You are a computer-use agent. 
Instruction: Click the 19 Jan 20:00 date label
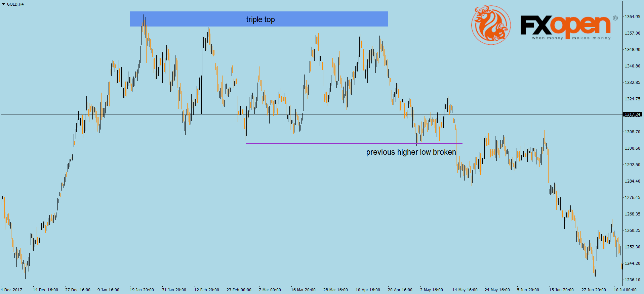[x=142, y=290]
